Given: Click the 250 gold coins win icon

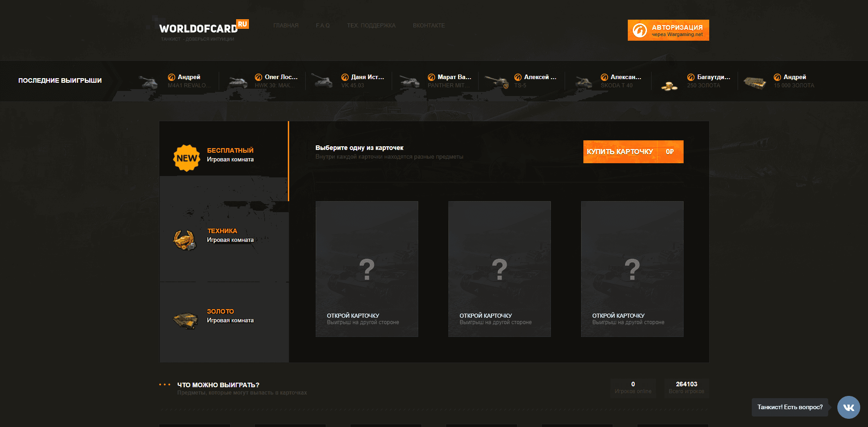Looking at the screenshot, I should coord(669,85).
